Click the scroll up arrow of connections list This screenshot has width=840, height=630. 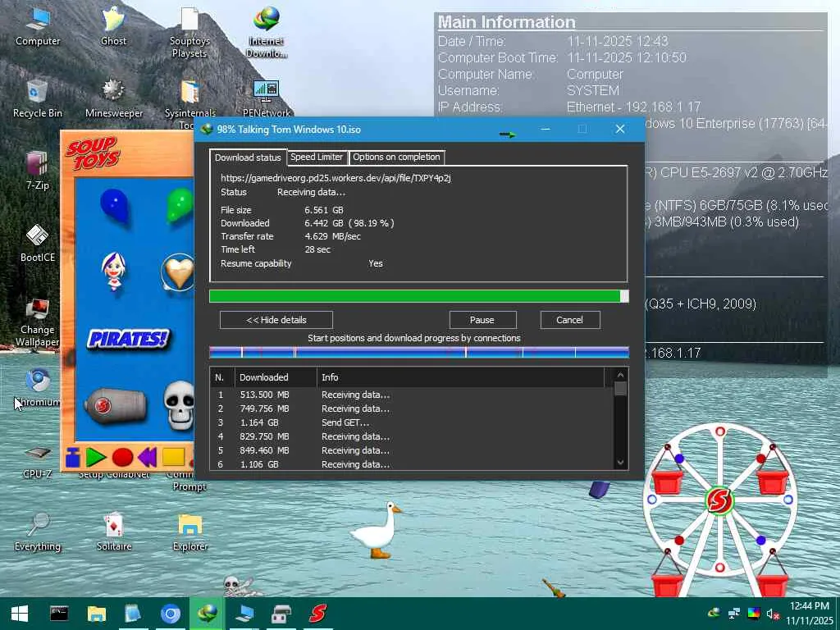620,375
